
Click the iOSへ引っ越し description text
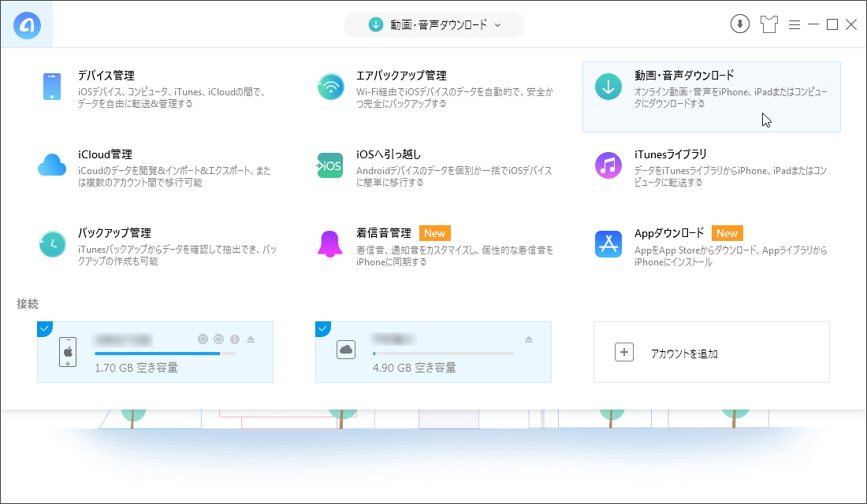point(454,176)
